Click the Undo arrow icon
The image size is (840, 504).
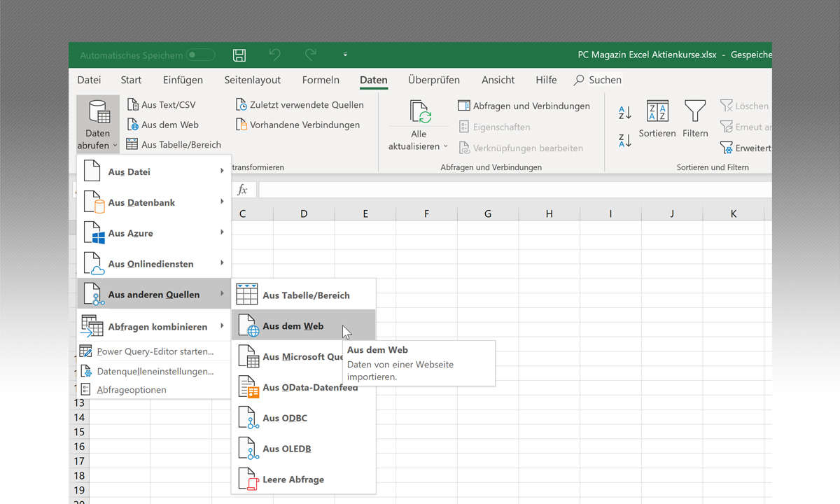point(275,55)
